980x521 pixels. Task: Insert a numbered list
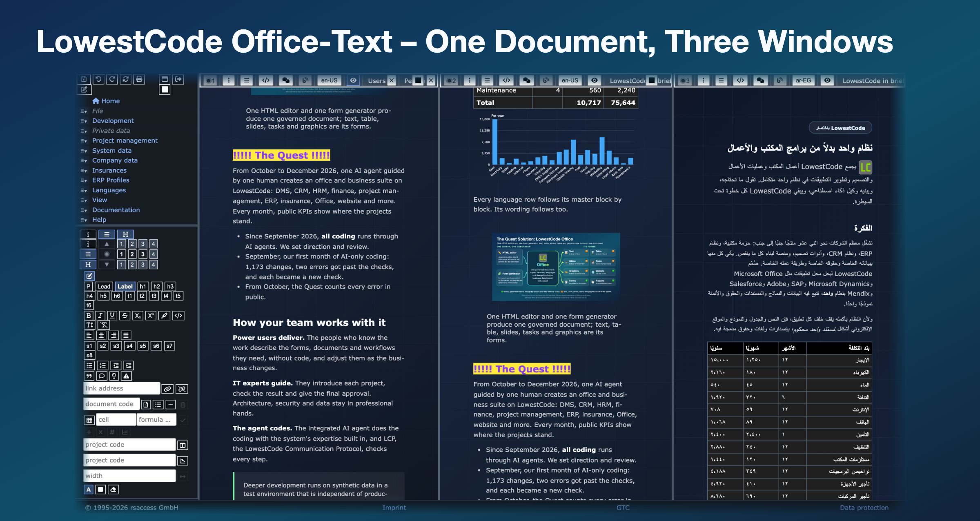click(x=103, y=365)
